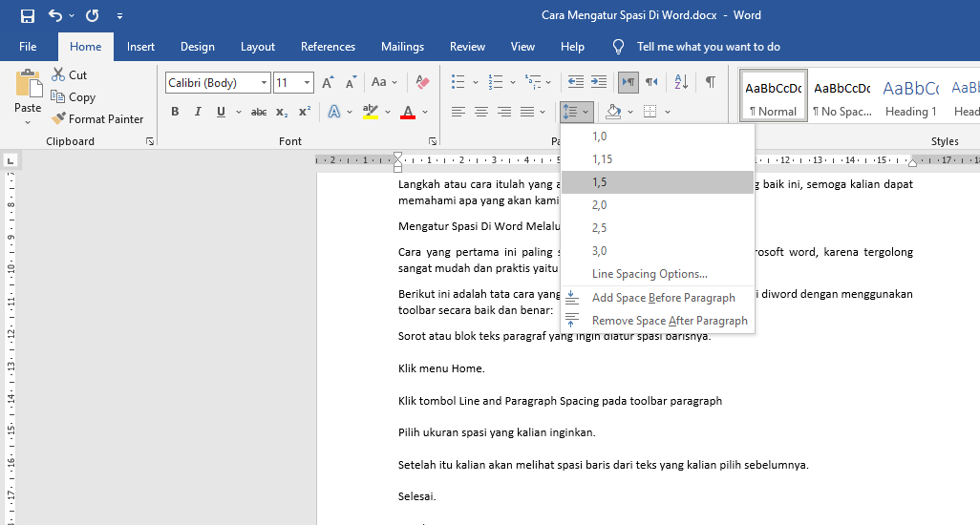Screen dimensions: 980x525
Task: Open the Shading paint bucket
Action: 613,112
